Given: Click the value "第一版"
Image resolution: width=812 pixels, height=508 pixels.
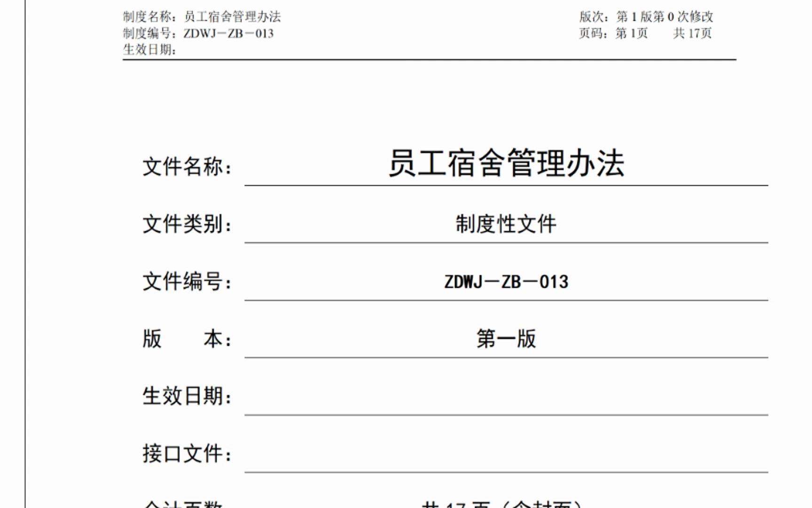Looking at the screenshot, I should (506, 339).
